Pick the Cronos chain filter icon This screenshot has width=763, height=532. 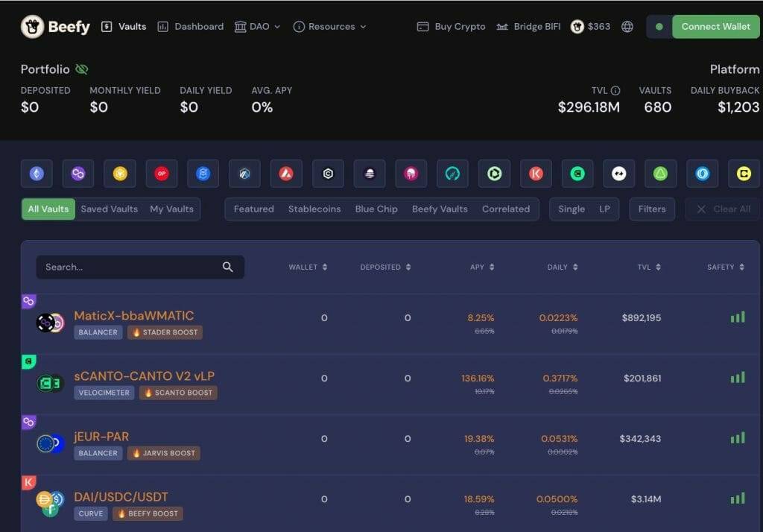(328, 174)
